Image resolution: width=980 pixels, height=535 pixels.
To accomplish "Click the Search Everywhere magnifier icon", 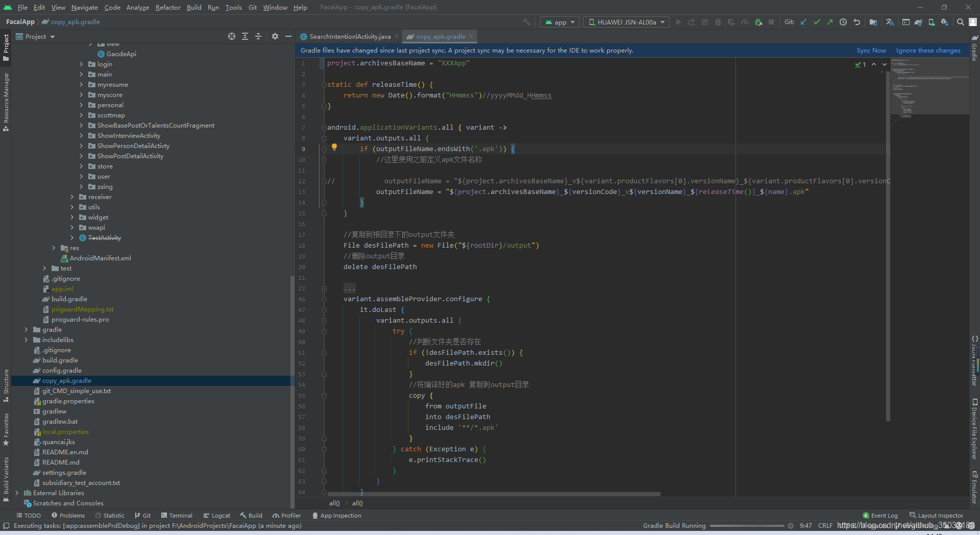I will click(x=961, y=22).
